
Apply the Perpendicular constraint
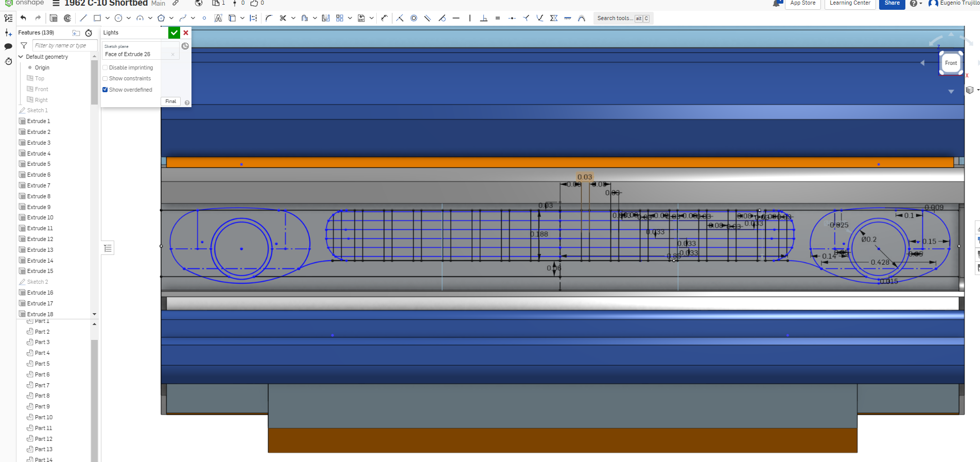point(484,18)
